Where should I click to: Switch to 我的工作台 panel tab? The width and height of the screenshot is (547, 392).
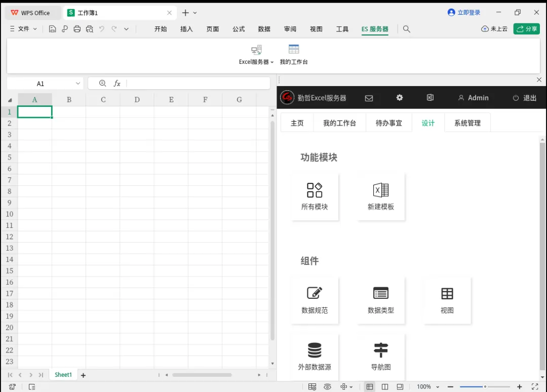(x=339, y=123)
